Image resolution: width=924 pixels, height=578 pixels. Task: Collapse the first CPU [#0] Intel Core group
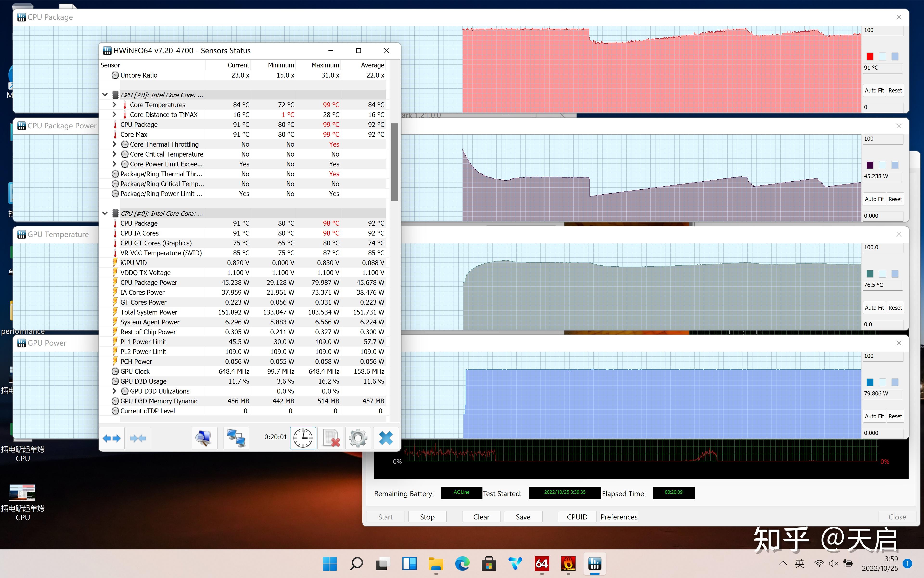tap(105, 95)
